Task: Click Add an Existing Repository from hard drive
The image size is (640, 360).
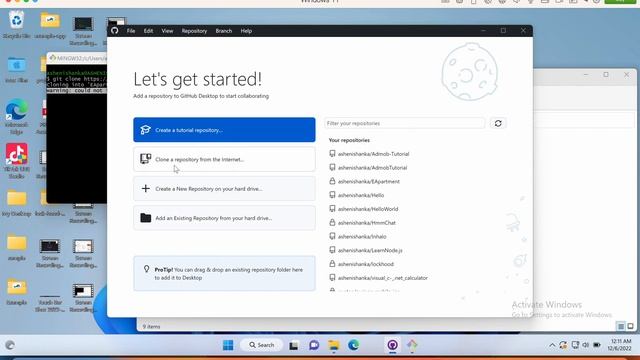Action: point(224,218)
